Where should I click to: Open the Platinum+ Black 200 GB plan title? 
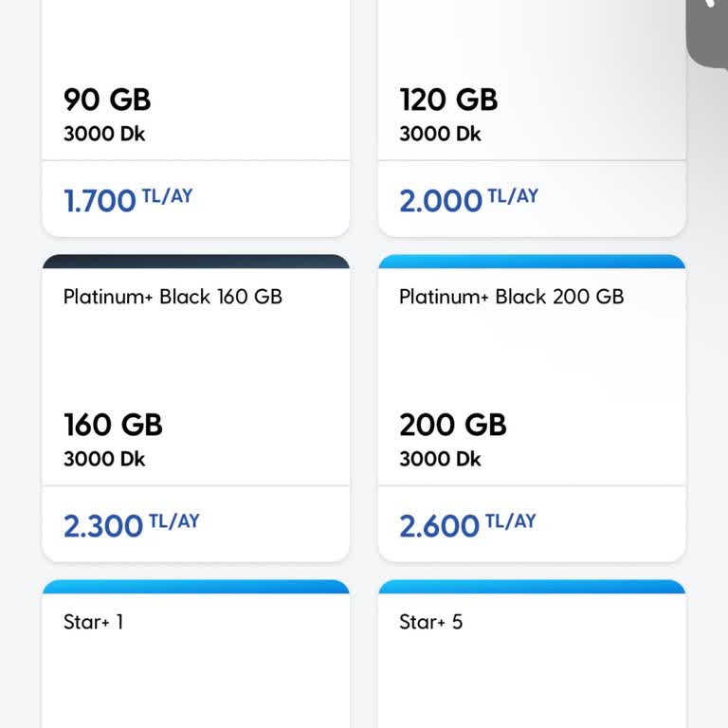pos(511,297)
